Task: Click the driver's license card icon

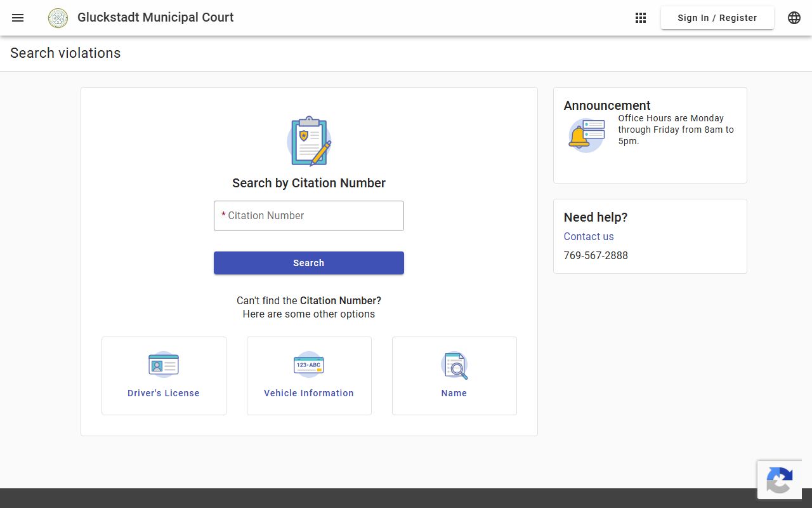Action: coord(164,365)
